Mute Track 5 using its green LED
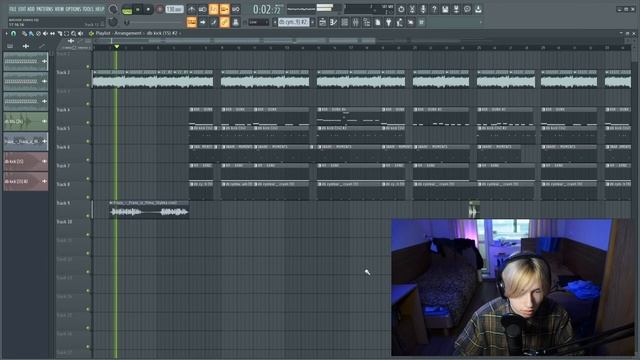Image resolution: width=640 pixels, height=360 pixels. coord(88,141)
